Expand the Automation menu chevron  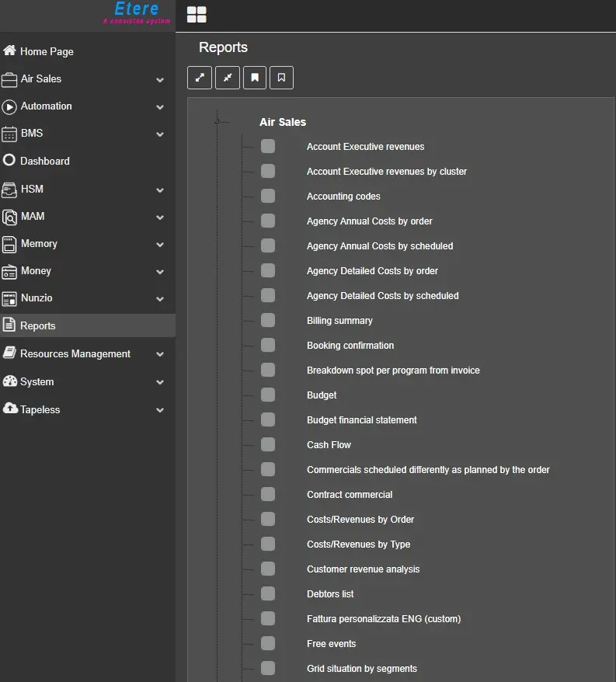pyautogui.click(x=160, y=107)
